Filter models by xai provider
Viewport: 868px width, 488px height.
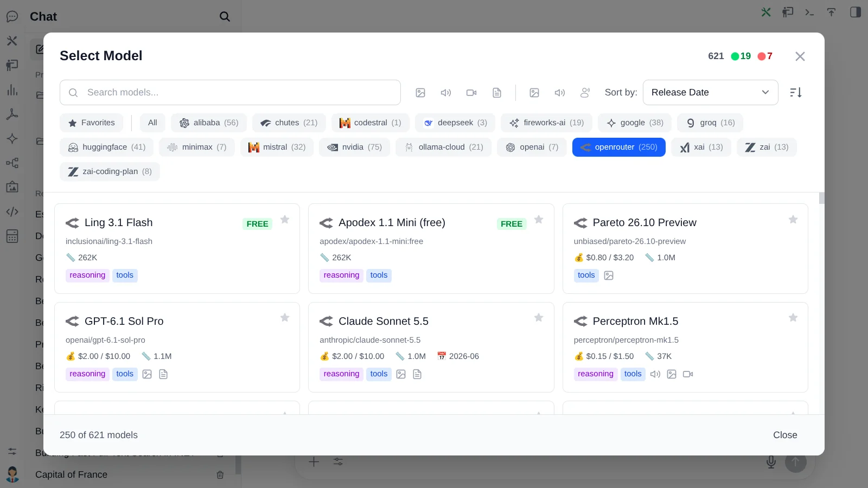[x=701, y=147]
